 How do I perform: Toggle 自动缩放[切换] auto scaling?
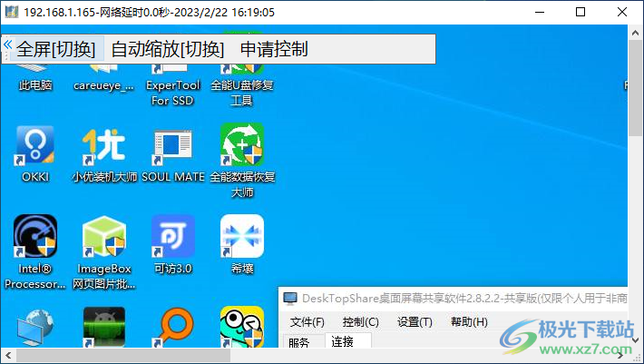pos(168,49)
